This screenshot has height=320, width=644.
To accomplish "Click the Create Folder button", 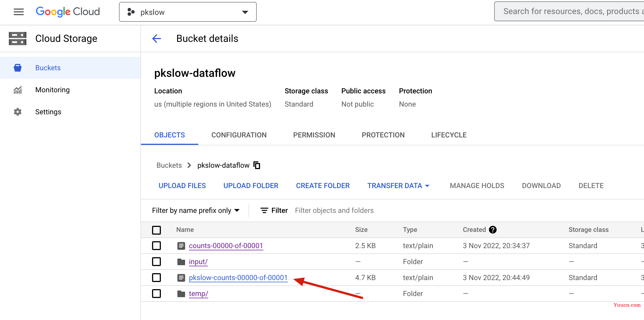I will [323, 186].
